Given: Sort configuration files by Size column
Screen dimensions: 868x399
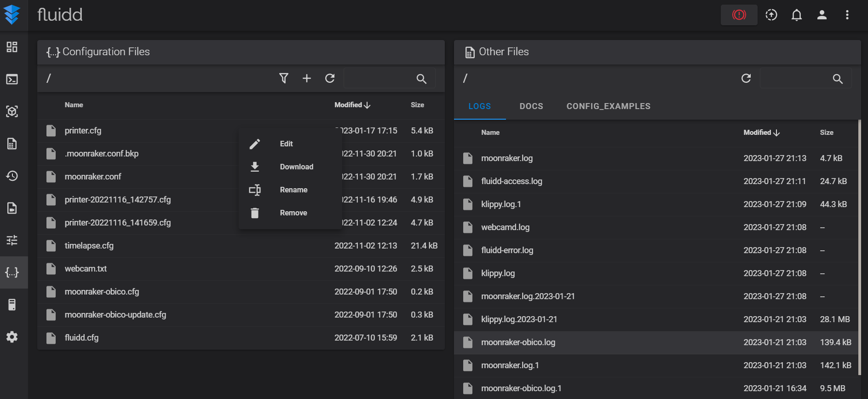Looking at the screenshot, I should (x=417, y=105).
